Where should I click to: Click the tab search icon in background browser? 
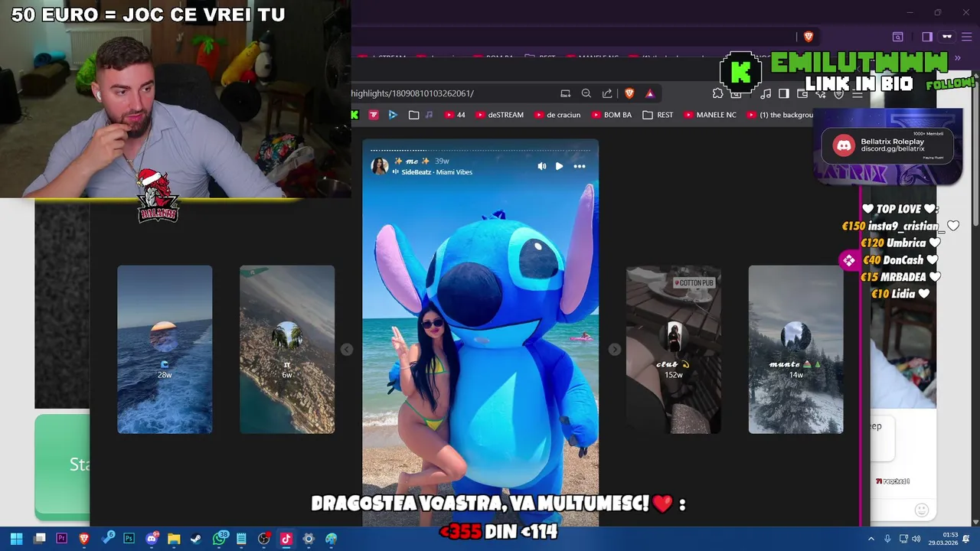[x=898, y=37]
